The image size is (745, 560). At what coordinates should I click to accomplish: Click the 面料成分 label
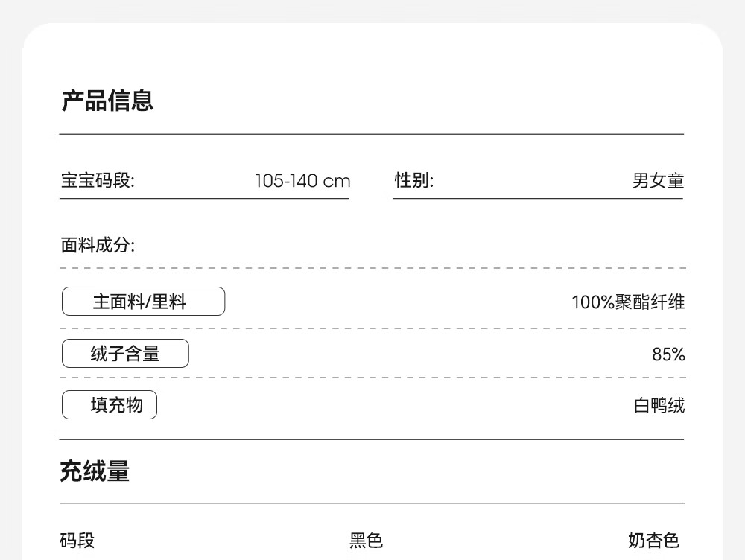pyautogui.click(x=98, y=245)
